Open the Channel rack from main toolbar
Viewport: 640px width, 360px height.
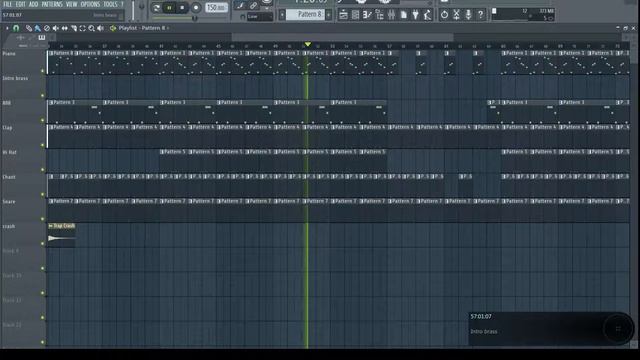(356, 15)
